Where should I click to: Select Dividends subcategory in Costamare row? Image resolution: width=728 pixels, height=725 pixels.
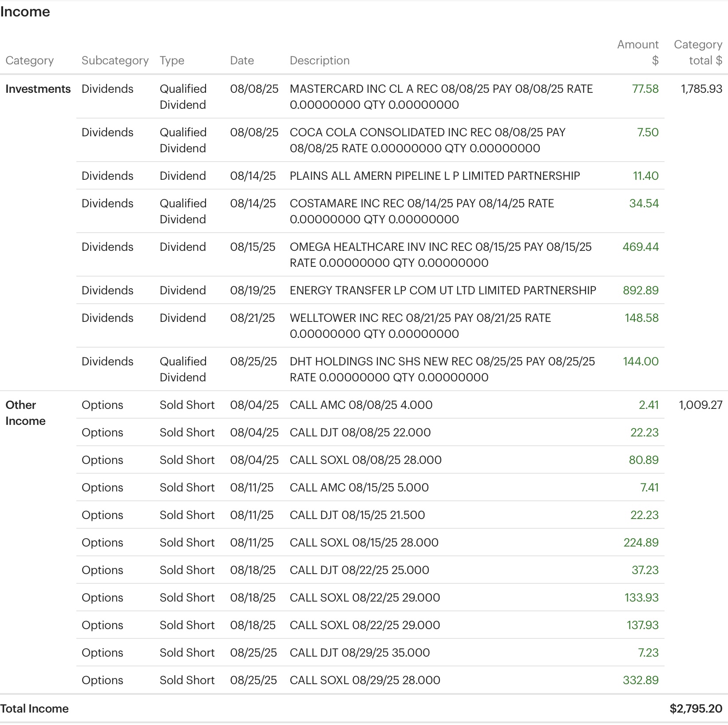pyautogui.click(x=107, y=203)
